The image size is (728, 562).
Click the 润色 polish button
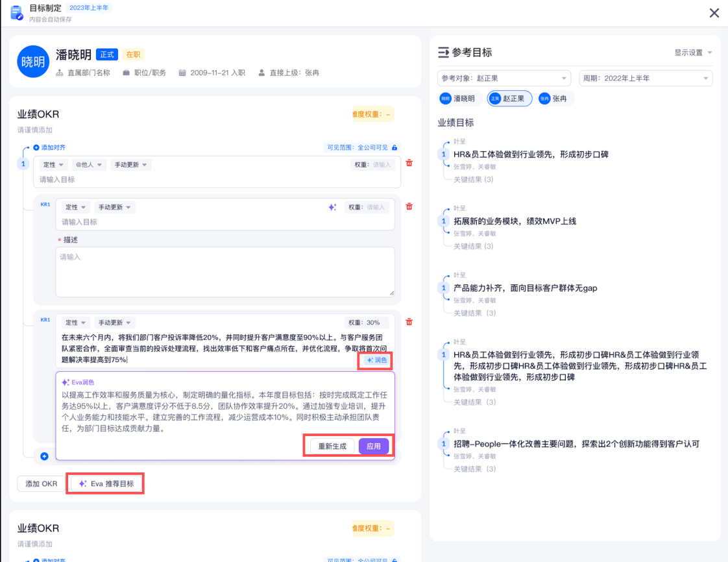(376, 360)
